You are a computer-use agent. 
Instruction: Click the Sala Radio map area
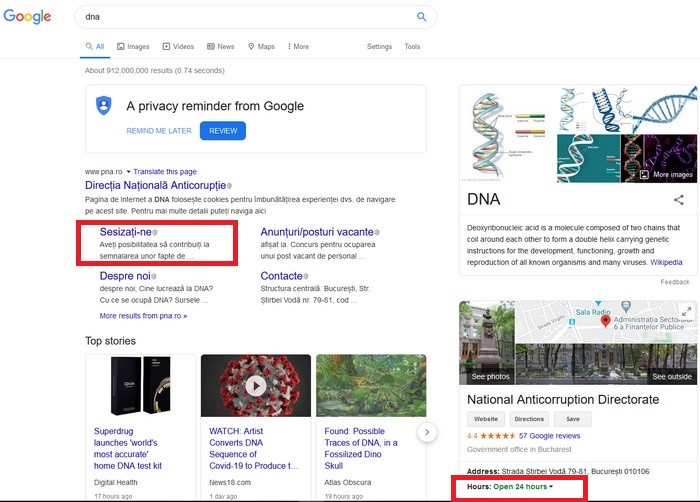click(x=593, y=312)
